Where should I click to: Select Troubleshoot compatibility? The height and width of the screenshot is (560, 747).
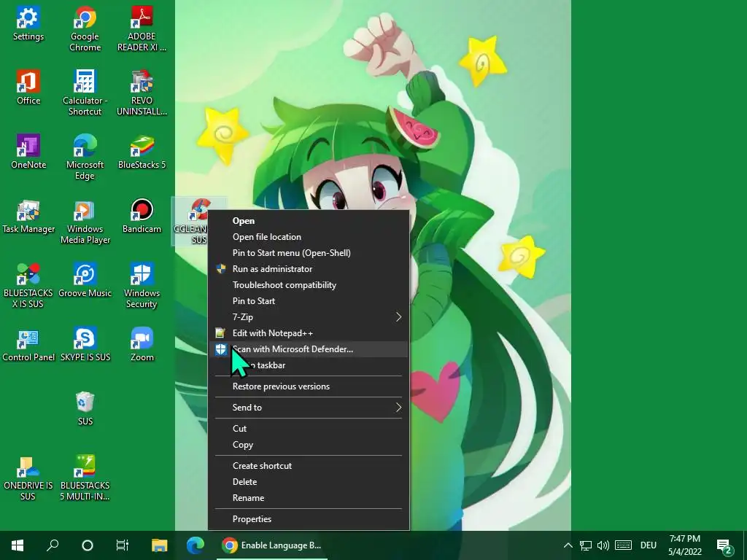point(309,285)
